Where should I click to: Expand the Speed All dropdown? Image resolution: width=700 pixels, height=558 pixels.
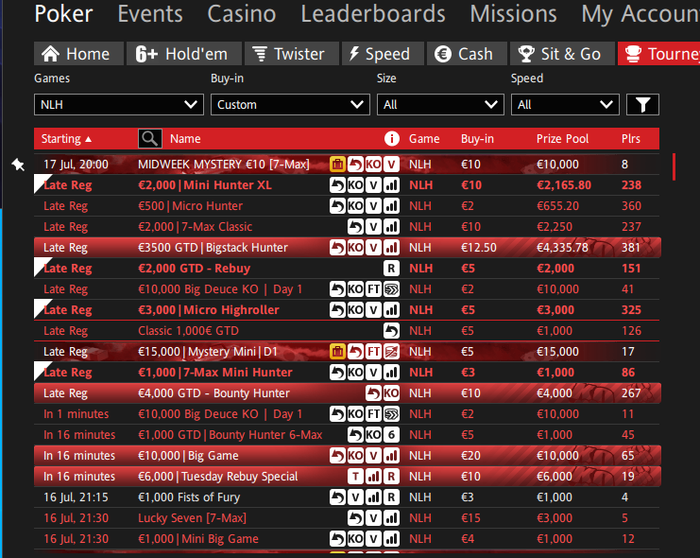click(565, 105)
